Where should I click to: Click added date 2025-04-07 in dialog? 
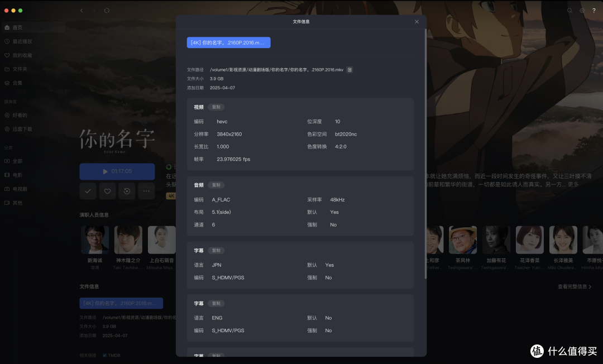[x=222, y=88]
